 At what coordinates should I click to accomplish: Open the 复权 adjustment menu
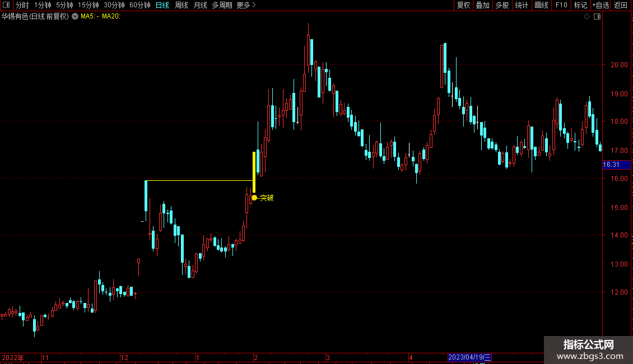point(463,5)
